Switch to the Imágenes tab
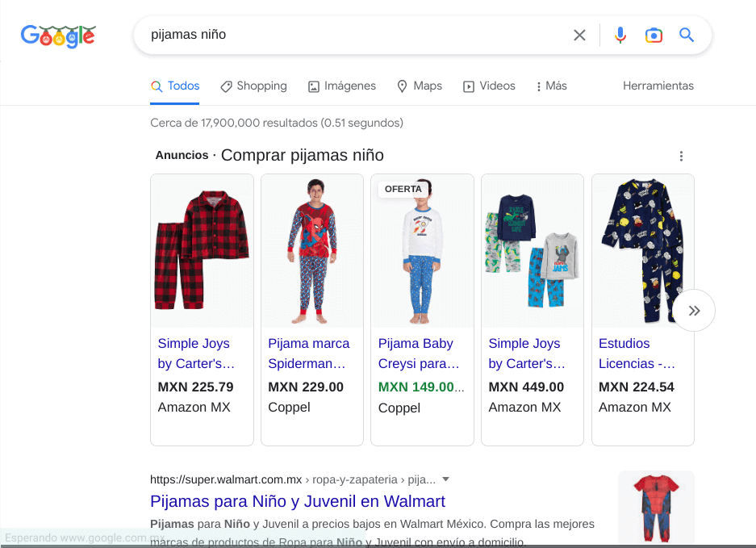The image size is (756, 548). click(341, 86)
